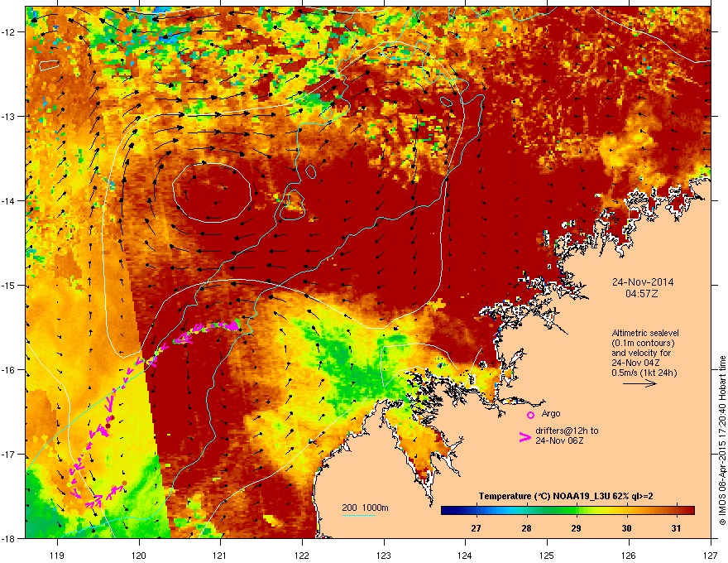Click the colorbar value 30
The height and width of the screenshot is (563, 728).
pos(626,528)
